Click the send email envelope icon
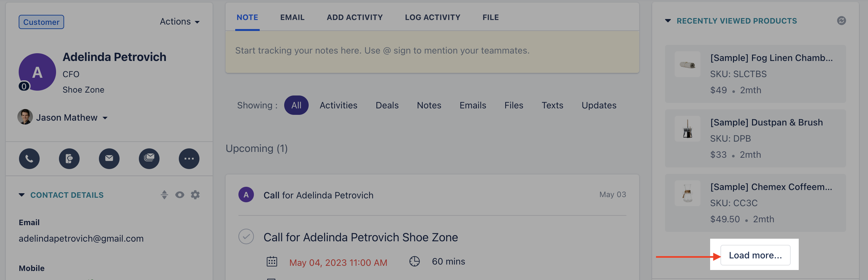 (x=109, y=159)
